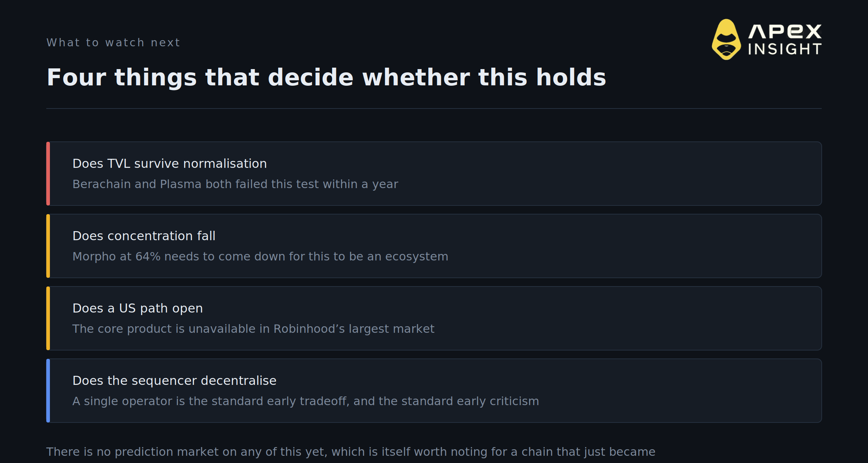Select the 'Does the sequencer decentralise' heading
Viewport: 868px width, 463px height.
point(174,381)
